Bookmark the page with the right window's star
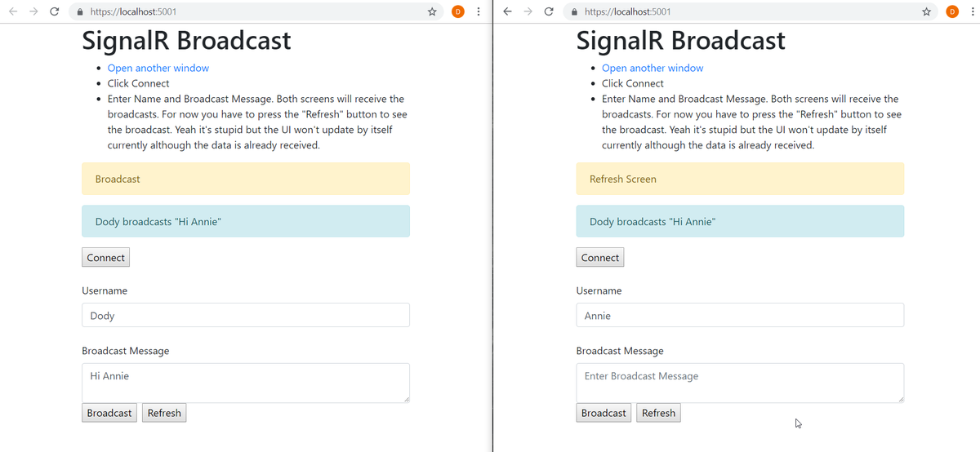 tap(926, 12)
